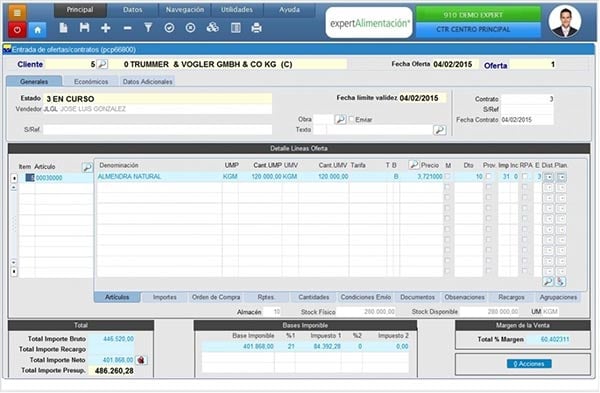Click the article code 00030000
600x393 pixels.
coord(49,178)
